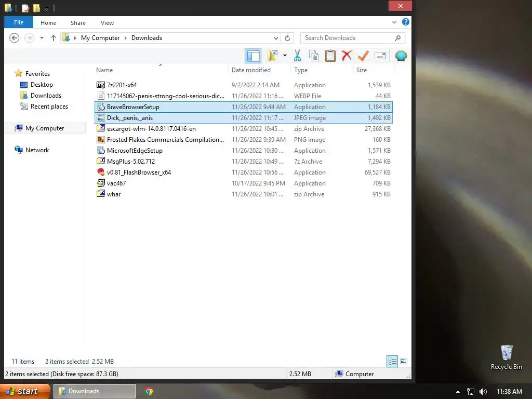Click the Properties quick access icon

(25, 8)
